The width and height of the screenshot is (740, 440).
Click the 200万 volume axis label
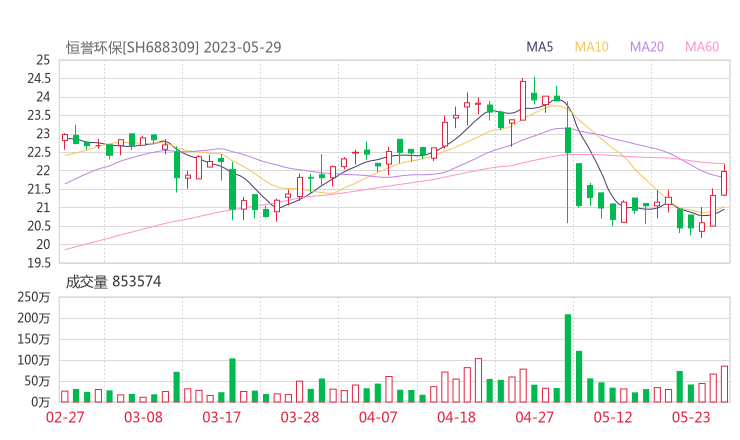tap(34, 318)
